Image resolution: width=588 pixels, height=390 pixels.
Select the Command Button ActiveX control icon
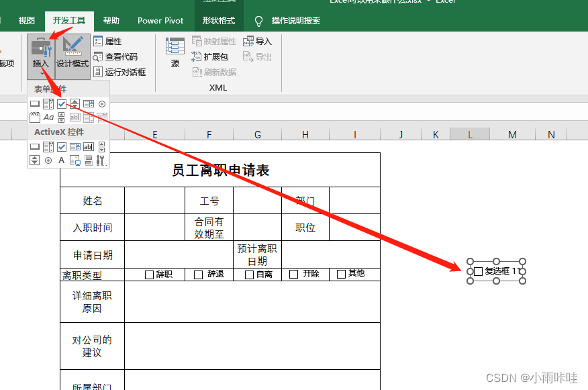click(x=34, y=147)
